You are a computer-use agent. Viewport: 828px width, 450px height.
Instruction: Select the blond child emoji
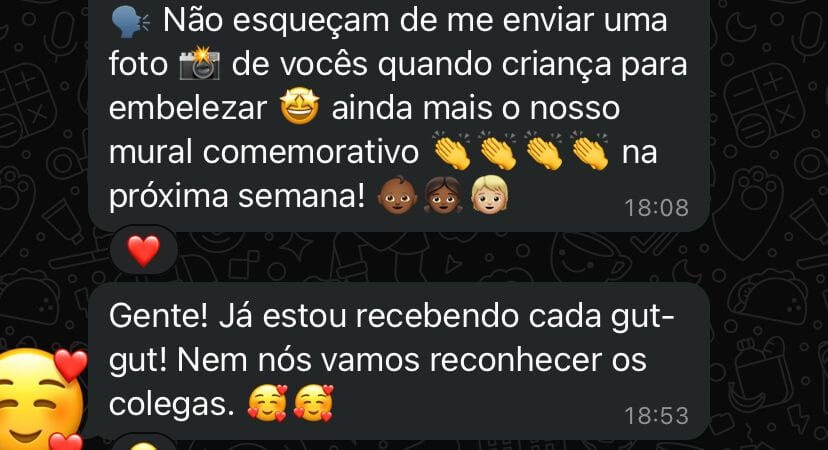490,194
